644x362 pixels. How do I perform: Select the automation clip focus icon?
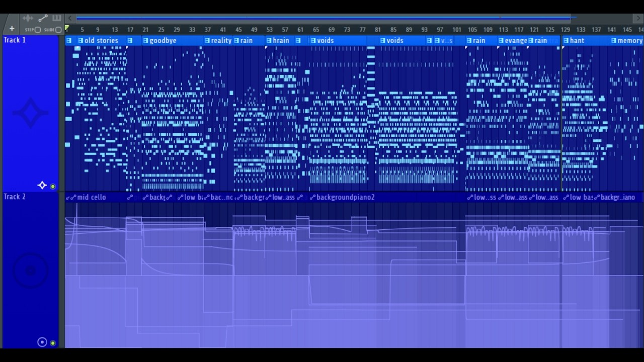tap(43, 18)
